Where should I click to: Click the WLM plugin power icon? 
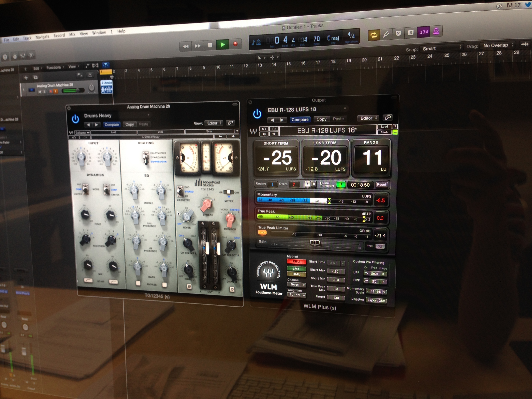point(257,114)
